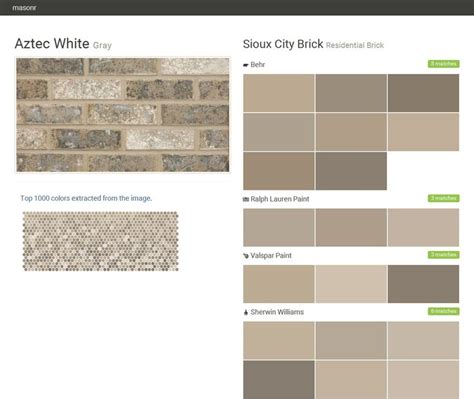Click the Sherwin Williams paint can icon
474x399 pixels.
[246, 312]
